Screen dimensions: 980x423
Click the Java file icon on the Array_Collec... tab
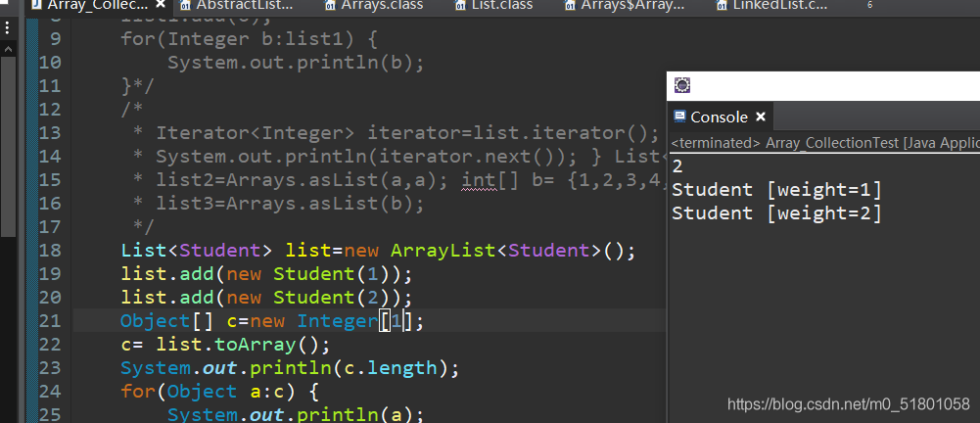coord(36,6)
